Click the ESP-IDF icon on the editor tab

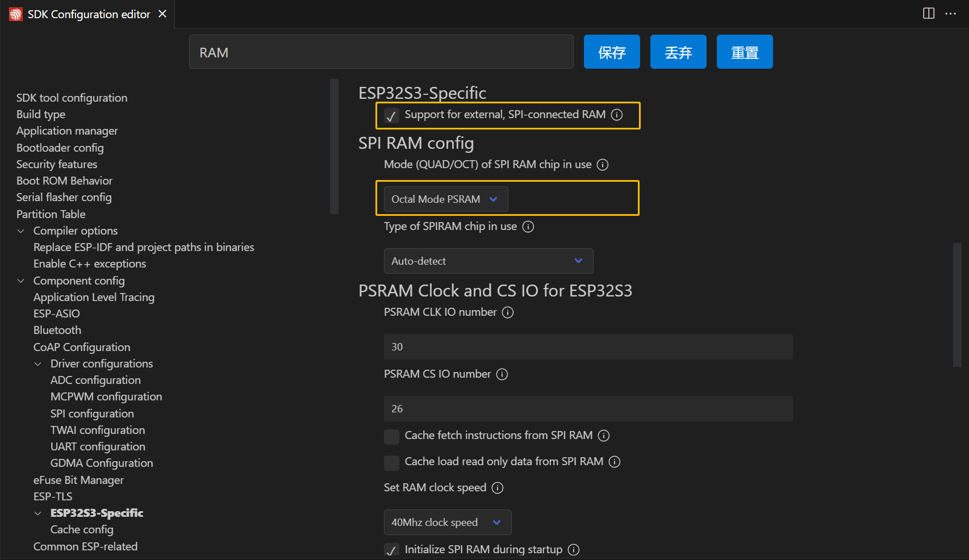click(x=15, y=14)
